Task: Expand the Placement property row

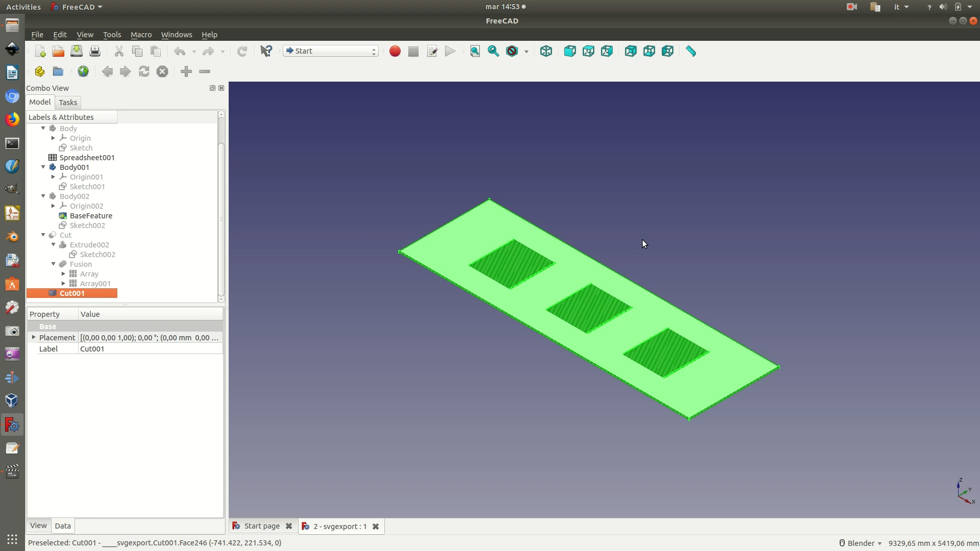Action: [x=34, y=337]
